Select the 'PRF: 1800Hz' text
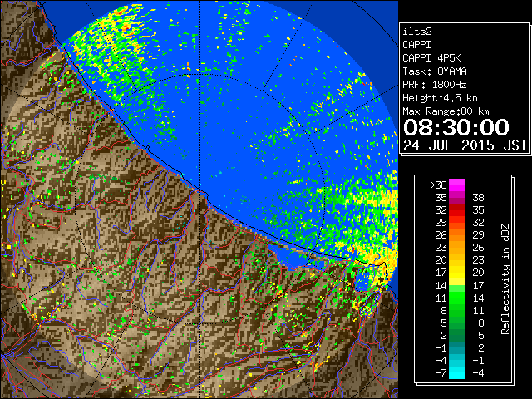532x399 pixels. 435,85
